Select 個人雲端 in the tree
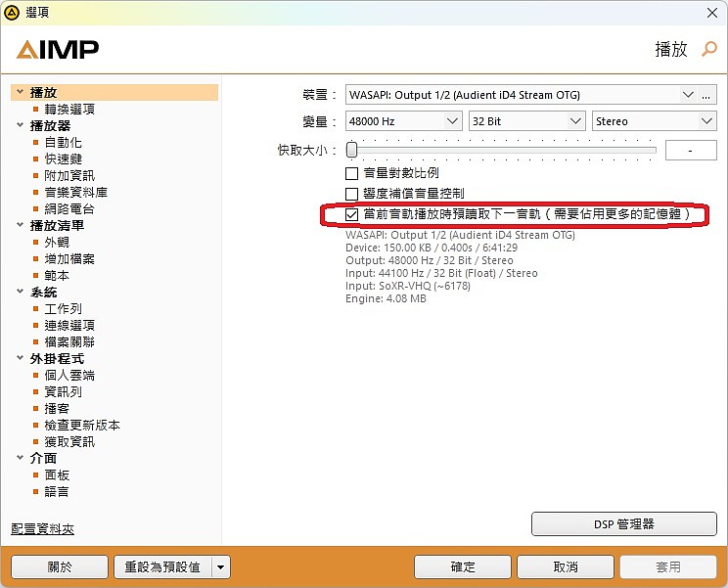 click(69, 376)
